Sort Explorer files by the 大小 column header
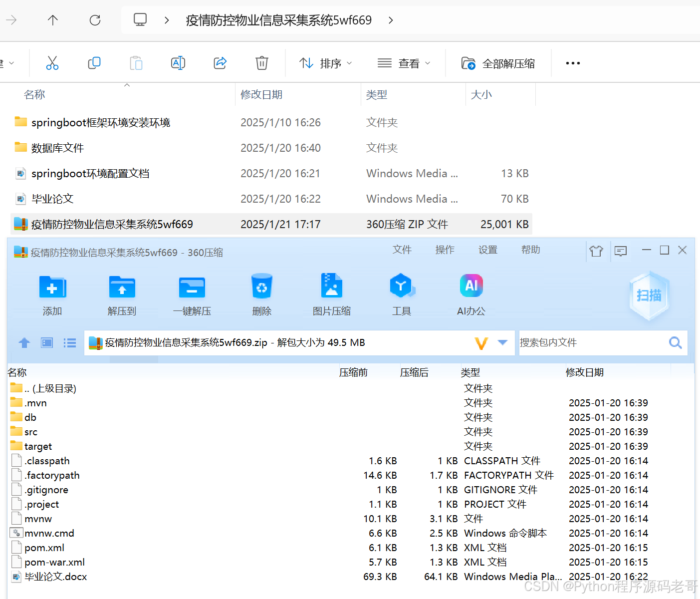This screenshot has width=700, height=599. pos(481,94)
